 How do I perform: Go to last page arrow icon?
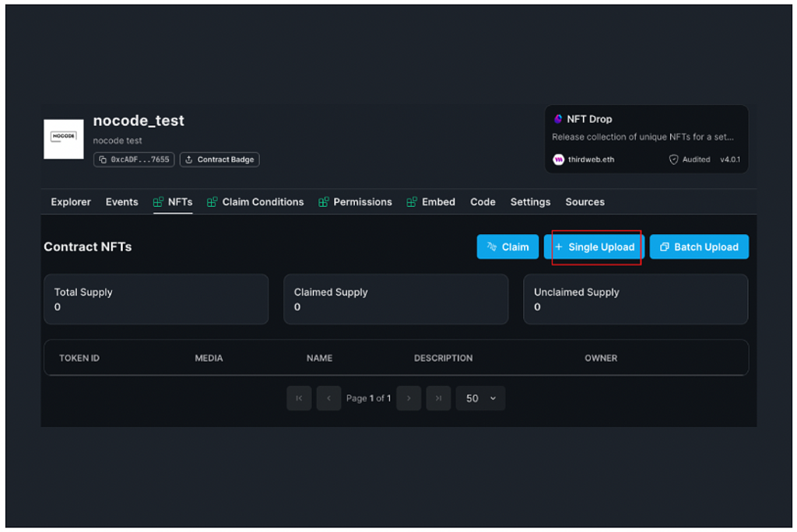[438, 398]
